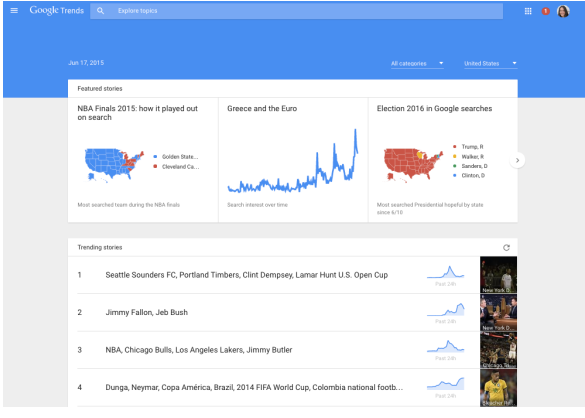Click the Featured stories heading
The width and height of the screenshot is (585, 418).
tap(100, 88)
